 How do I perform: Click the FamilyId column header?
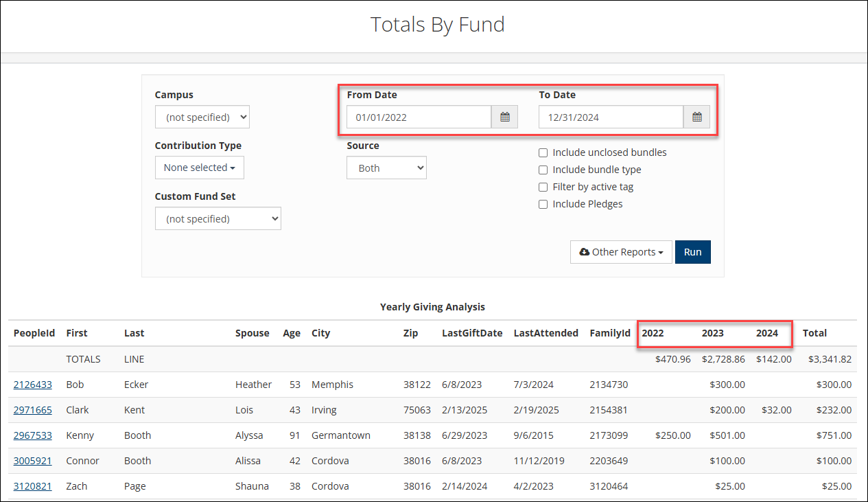tap(610, 333)
